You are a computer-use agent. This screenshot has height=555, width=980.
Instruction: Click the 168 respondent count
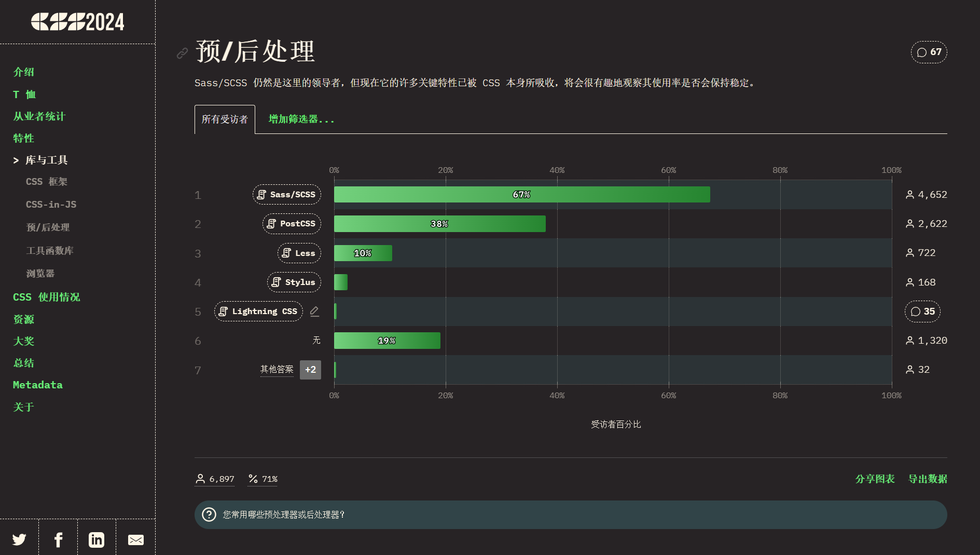[921, 282]
